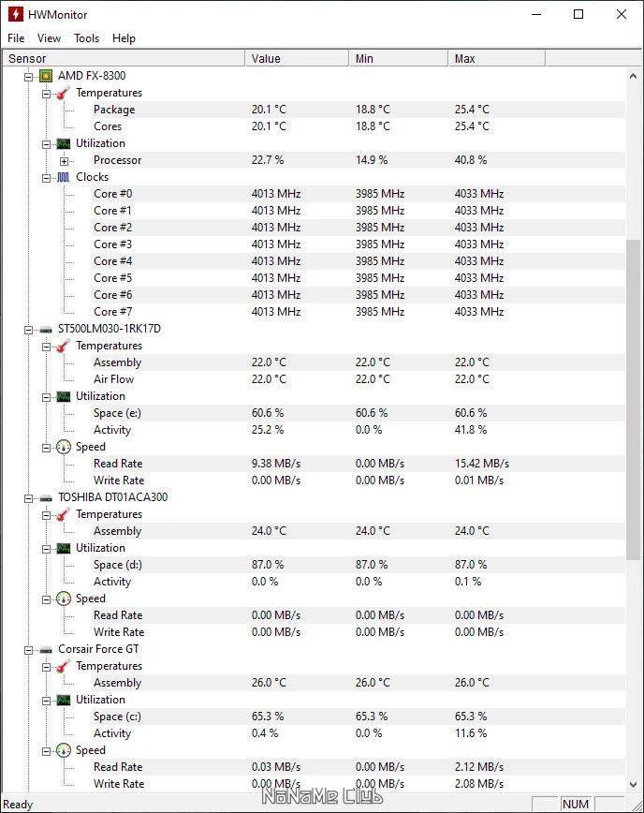Click the ST500LM030 hard drive icon
The width and height of the screenshot is (644, 813).
point(46,329)
